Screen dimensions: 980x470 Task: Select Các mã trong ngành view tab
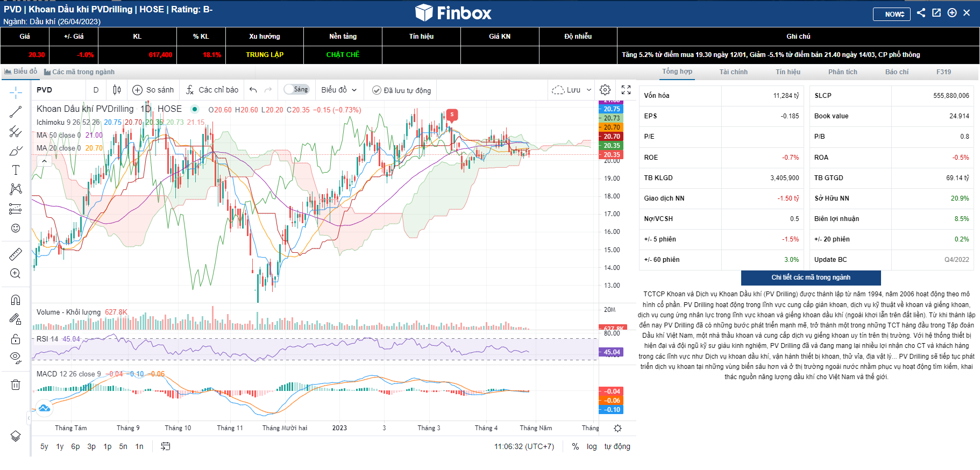point(80,72)
